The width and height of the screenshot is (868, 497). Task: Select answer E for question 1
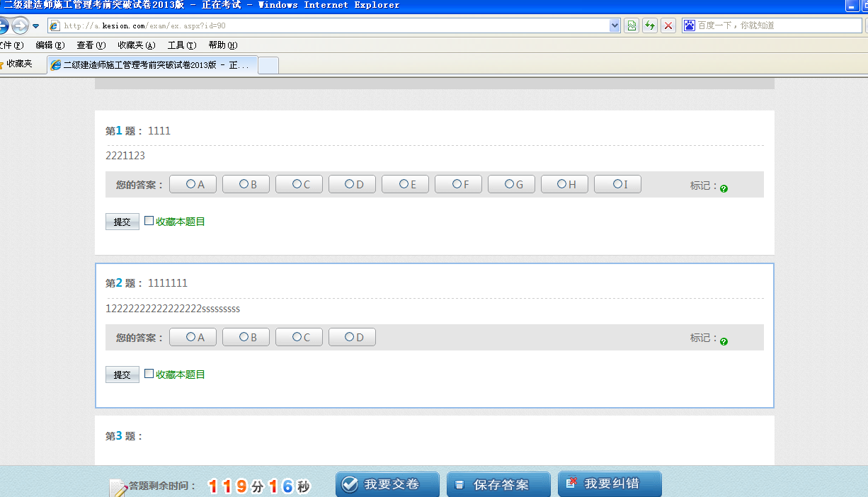(x=404, y=184)
